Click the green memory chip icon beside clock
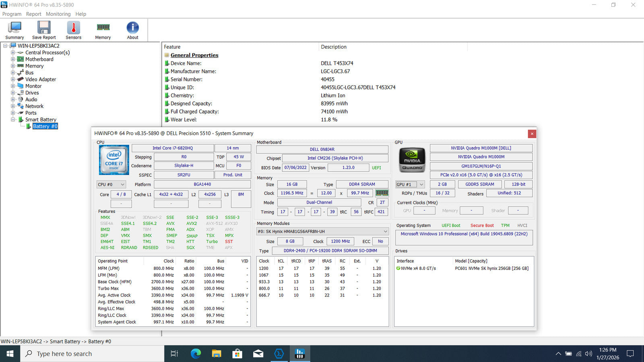The width and height of the screenshot is (644, 362). click(x=382, y=193)
